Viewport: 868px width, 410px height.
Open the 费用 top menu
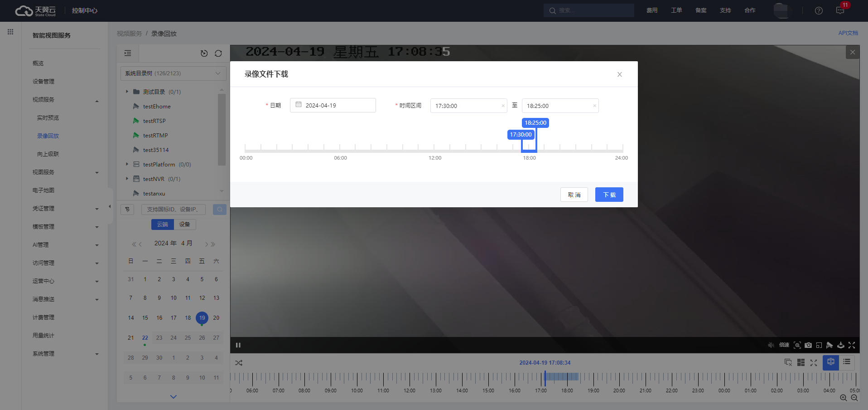pos(652,10)
